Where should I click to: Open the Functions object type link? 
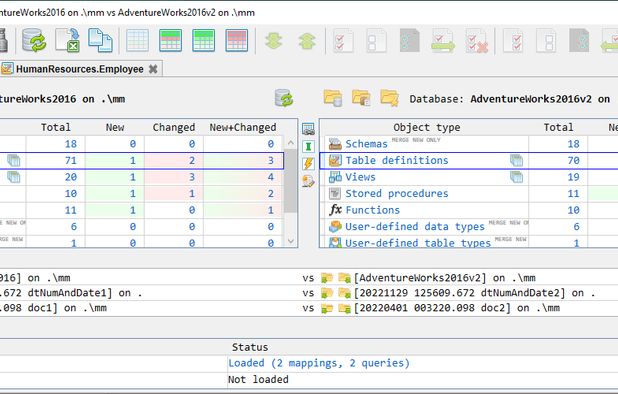[x=372, y=210]
